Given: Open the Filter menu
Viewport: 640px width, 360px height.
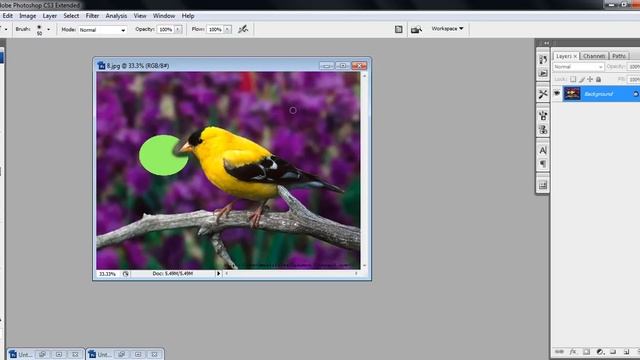Looking at the screenshot, I should pyautogui.click(x=92, y=16).
